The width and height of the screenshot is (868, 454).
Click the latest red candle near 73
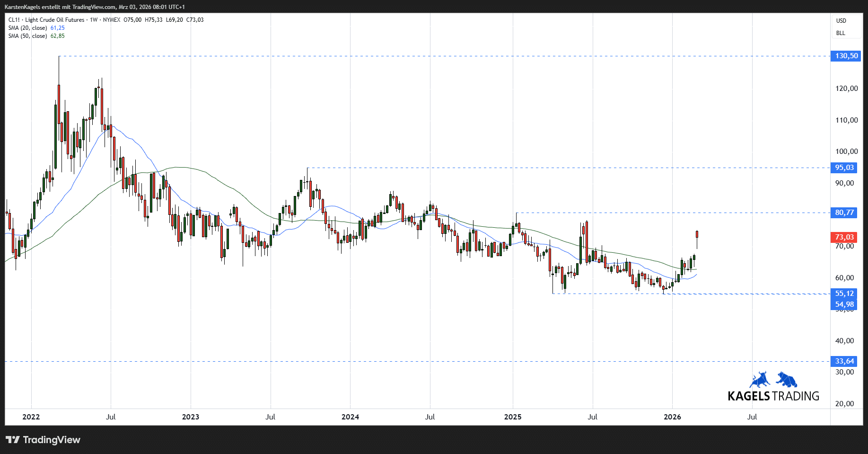[697, 234]
